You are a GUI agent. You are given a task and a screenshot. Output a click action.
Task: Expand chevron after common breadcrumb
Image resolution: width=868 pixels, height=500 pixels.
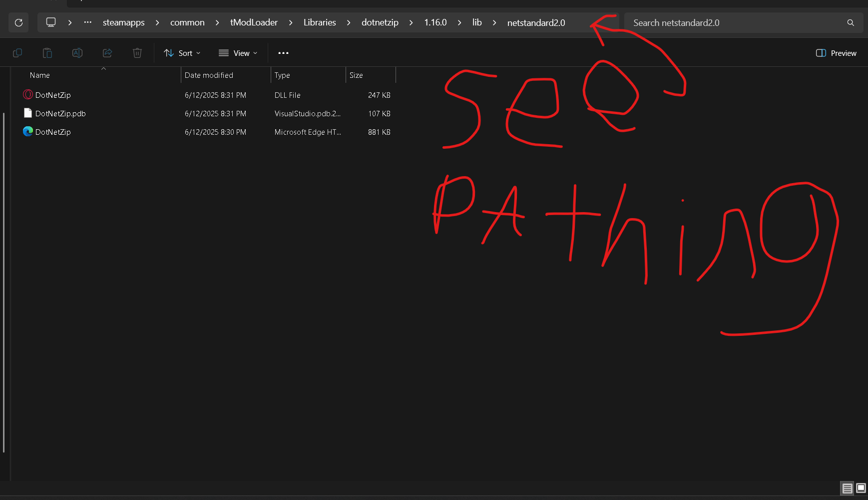pyautogui.click(x=217, y=22)
